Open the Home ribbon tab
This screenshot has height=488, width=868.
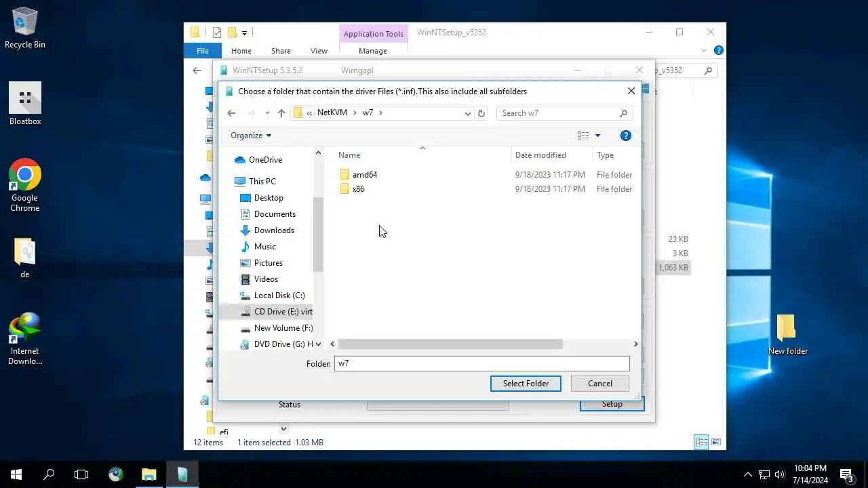click(x=241, y=51)
